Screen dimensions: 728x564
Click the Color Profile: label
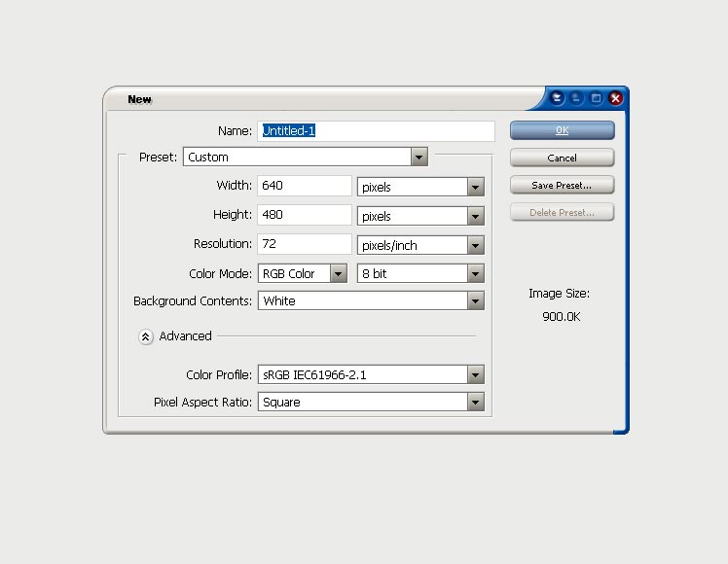pyautogui.click(x=219, y=374)
